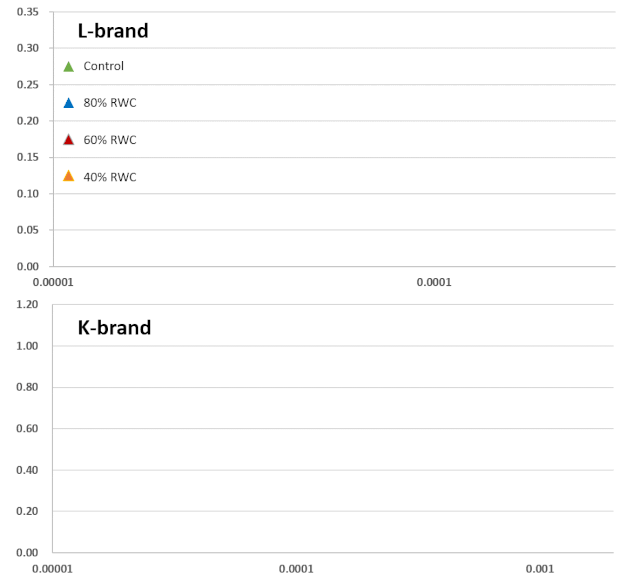
Task: Click the 1.20 y-axis label
Action: point(27,305)
